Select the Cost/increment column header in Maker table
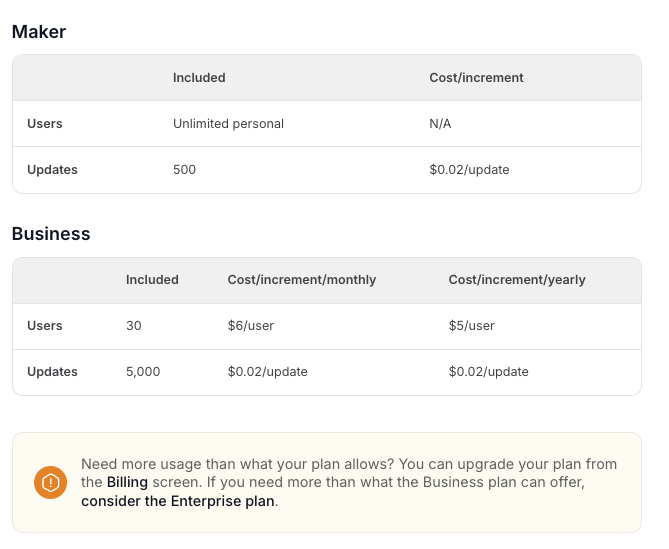 [476, 78]
